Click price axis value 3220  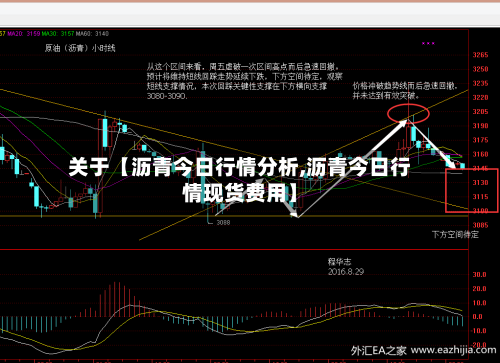tap(480, 97)
